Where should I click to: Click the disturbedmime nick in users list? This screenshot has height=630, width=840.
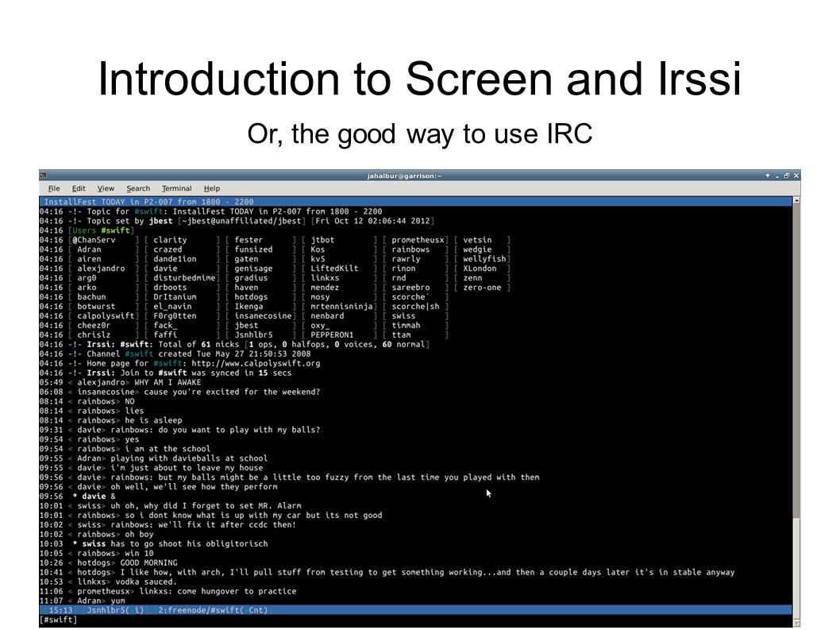(184, 278)
